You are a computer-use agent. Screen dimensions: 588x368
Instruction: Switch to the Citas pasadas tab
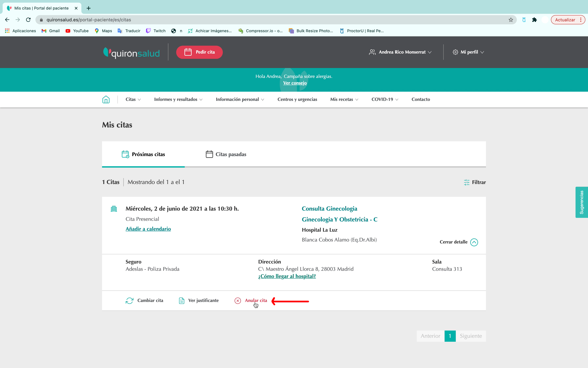tap(226, 154)
